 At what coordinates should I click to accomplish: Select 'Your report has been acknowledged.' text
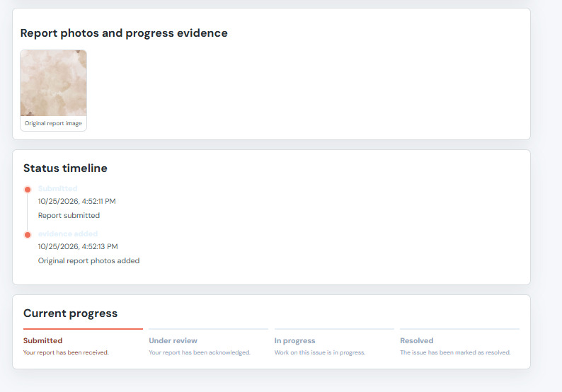tap(200, 352)
